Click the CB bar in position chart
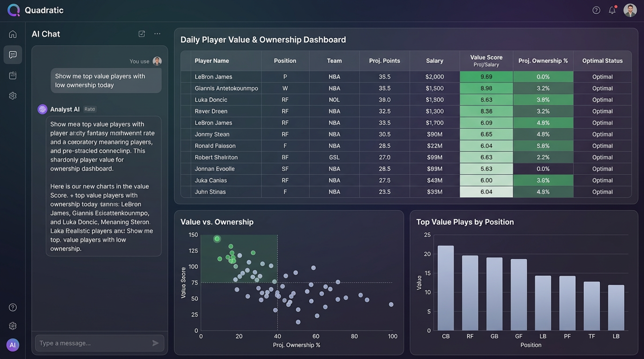 point(446,288)
